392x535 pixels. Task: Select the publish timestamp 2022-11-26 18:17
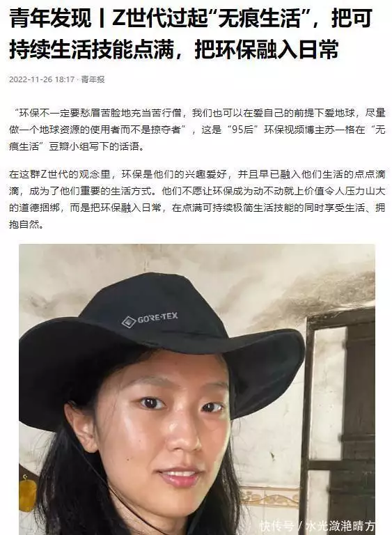click(x=42, y=79)
